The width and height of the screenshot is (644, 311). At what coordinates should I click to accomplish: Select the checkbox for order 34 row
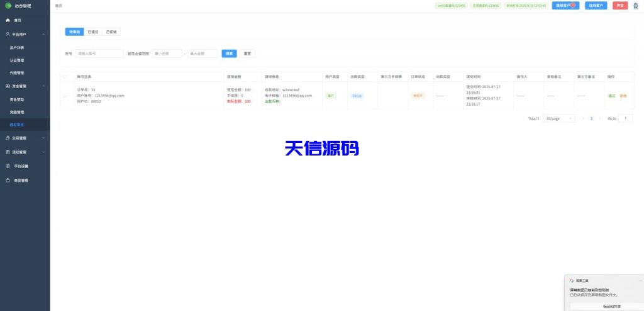tap(65, 96)
